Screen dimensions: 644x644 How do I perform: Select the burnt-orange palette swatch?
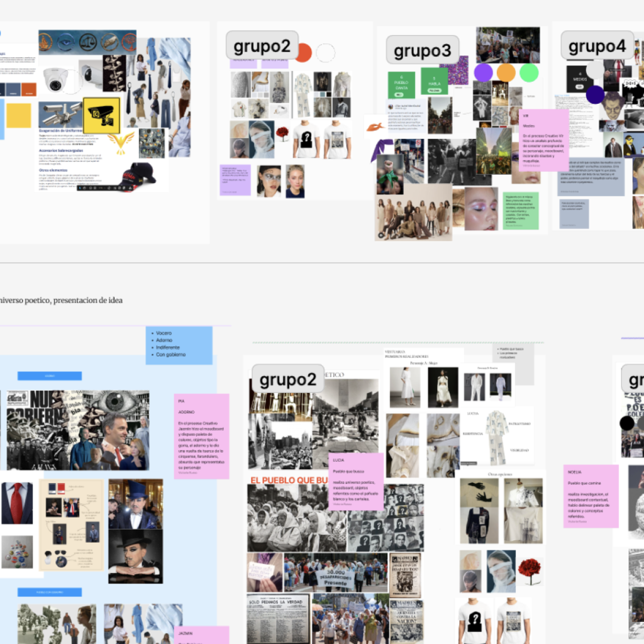[29, 89]
